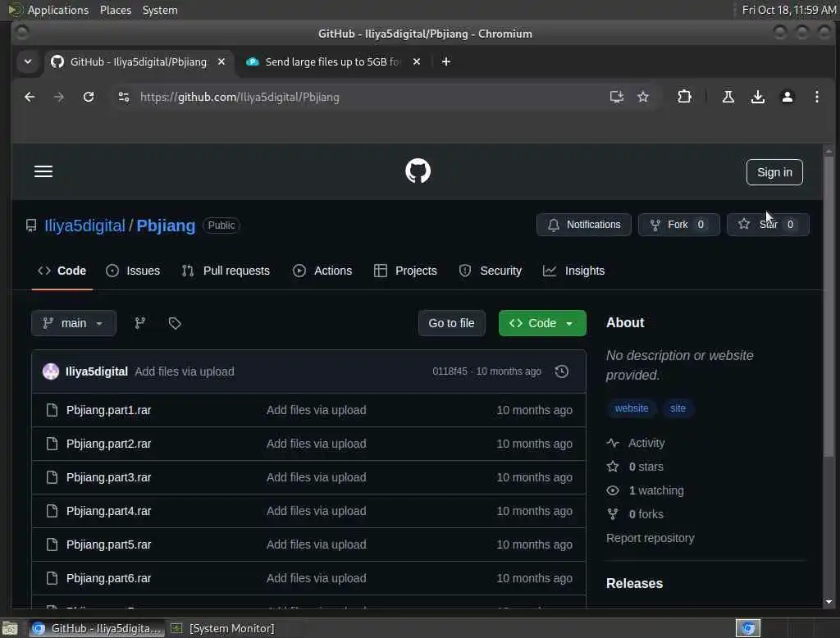
Task: Open 0 forks link
Action: click(636, 514)
